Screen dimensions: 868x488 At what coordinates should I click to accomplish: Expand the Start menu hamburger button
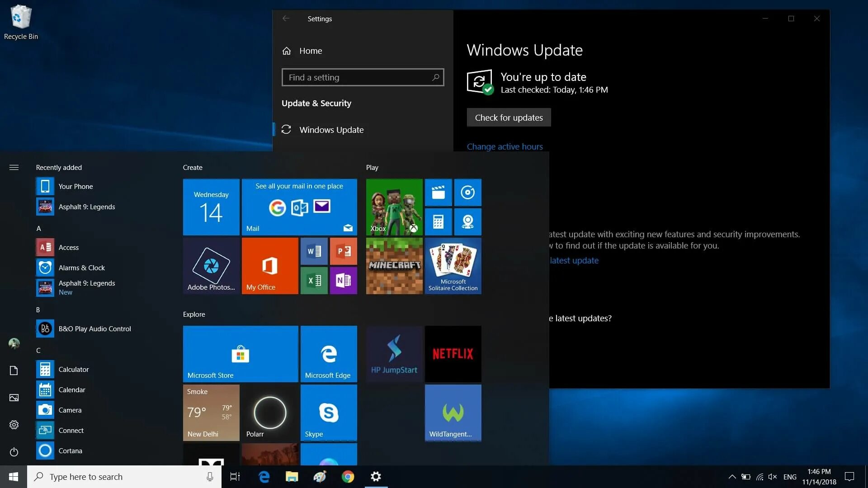(x=14, y=168)
